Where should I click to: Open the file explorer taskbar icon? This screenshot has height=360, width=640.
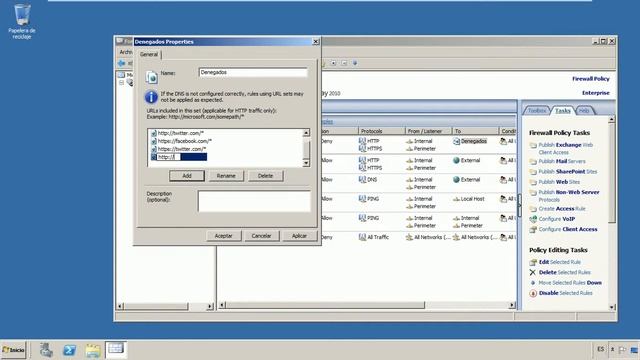93,351
